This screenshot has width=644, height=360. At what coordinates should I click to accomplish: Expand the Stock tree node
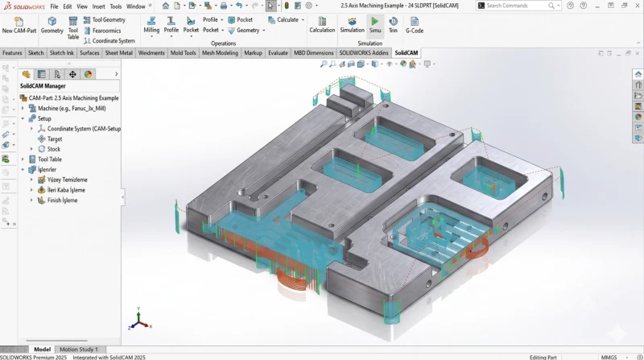[31, 149]
